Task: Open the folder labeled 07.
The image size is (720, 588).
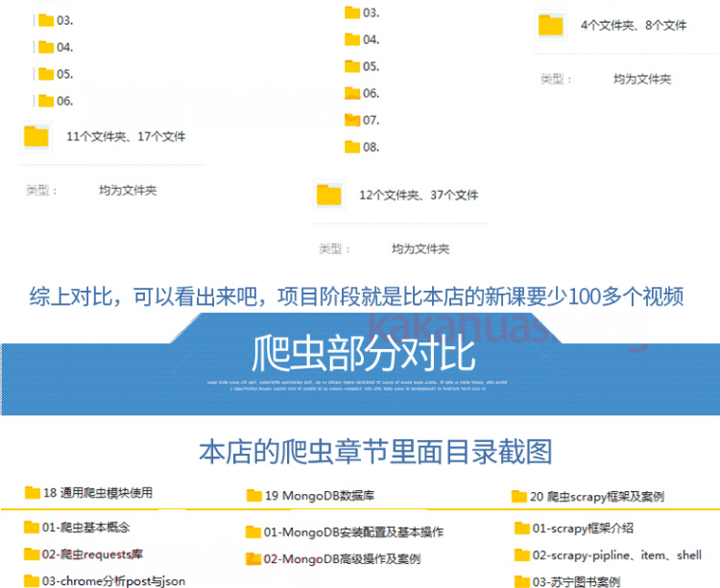Action: [362, 120]
